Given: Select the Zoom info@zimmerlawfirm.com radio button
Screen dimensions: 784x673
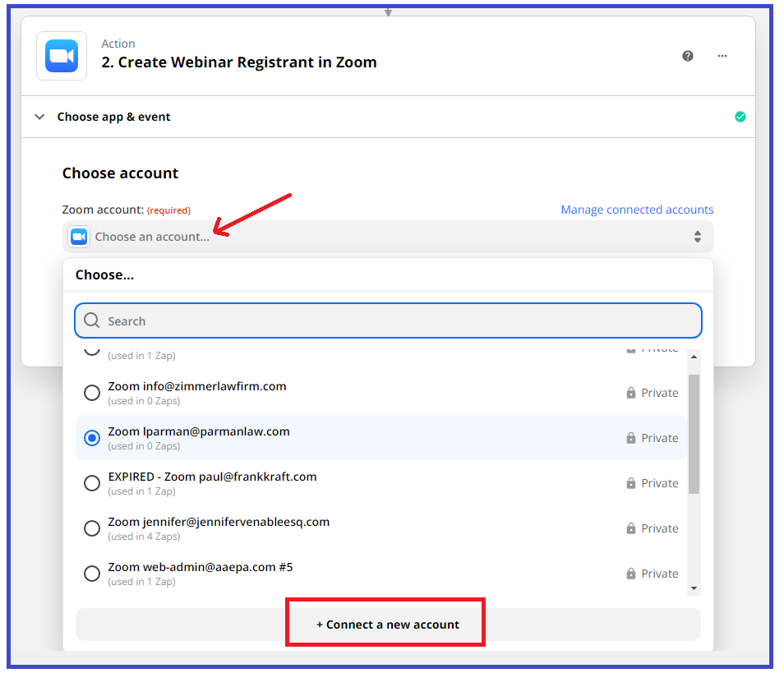Looking at the screenshot, I should [x=92, y=393].
